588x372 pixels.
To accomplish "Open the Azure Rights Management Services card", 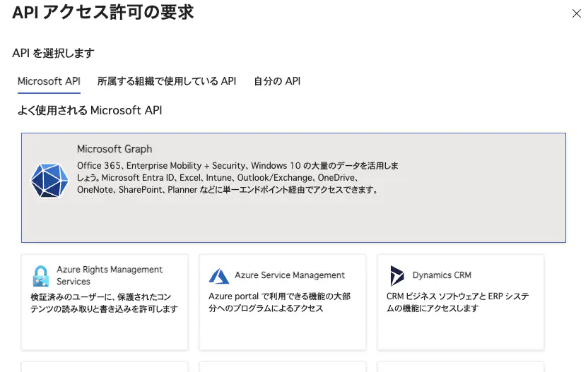I will point(105,302).
